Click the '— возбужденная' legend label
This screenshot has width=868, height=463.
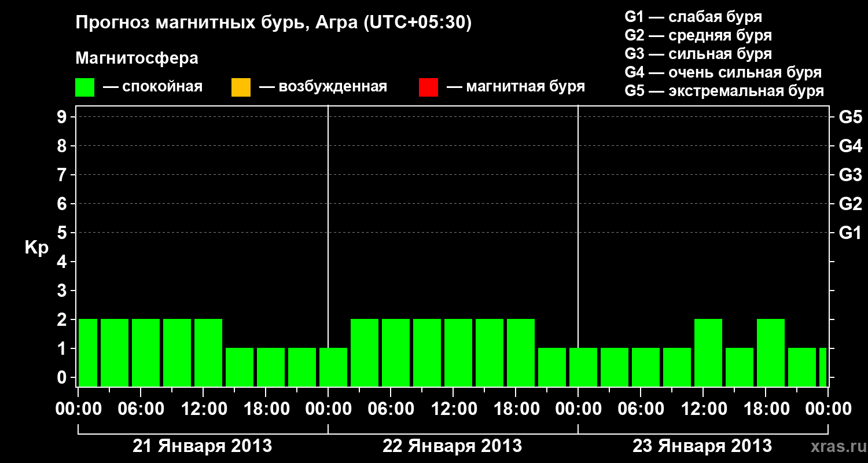pyautogui.click(x=323, y=87)
